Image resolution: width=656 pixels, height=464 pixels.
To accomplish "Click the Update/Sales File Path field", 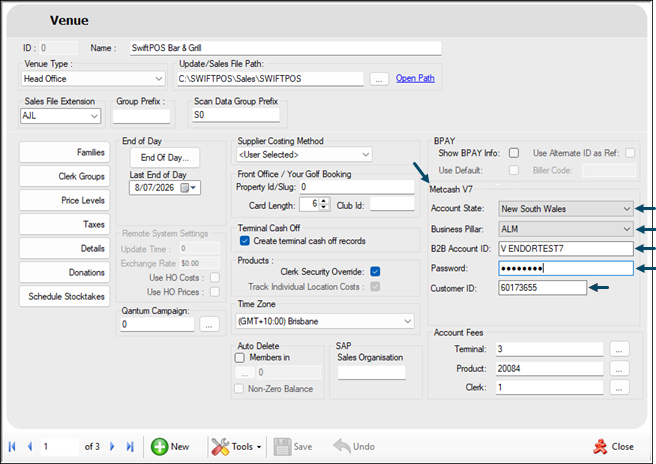I will point(270,79).
